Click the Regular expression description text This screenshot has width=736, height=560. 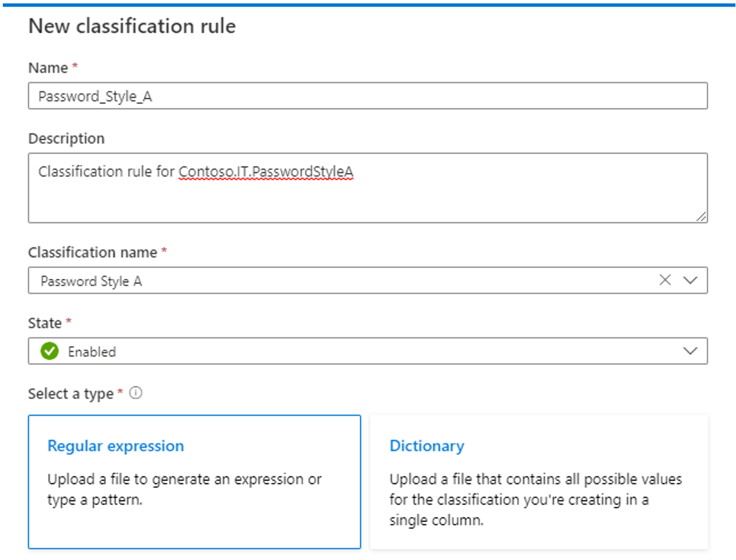(184, 489)
